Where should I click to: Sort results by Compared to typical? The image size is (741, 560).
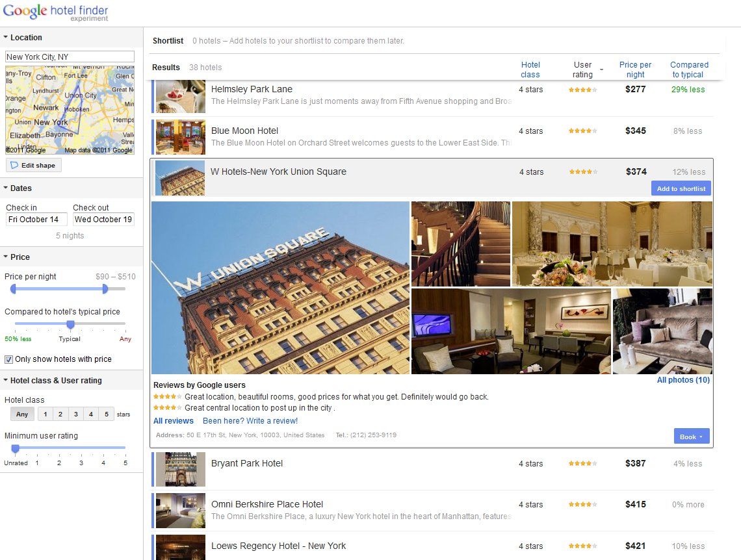coord(689,70)
